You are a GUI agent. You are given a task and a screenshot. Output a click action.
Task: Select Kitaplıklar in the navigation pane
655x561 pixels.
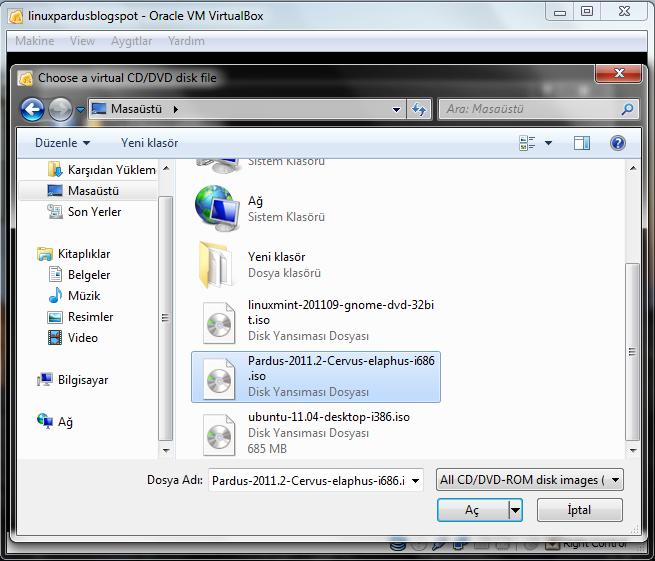tap(74, 254)
